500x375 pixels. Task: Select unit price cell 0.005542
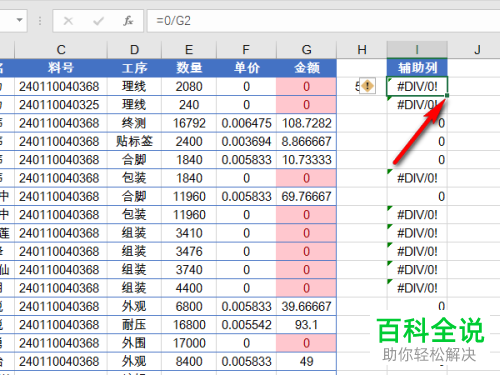(x=246, y=325)
